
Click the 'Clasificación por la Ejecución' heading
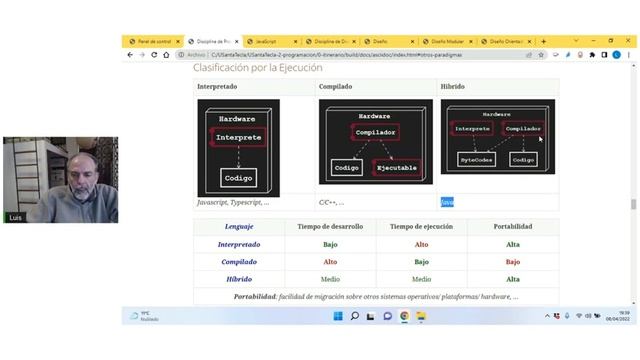258,68
